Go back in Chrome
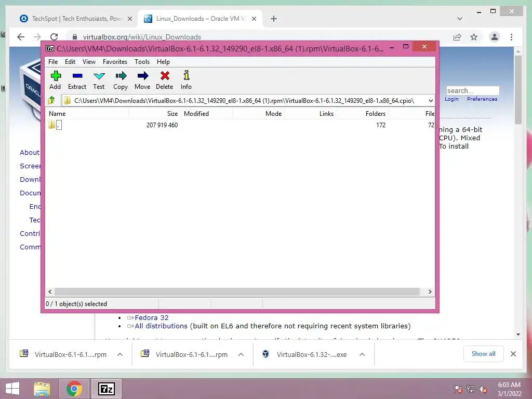Viewport: 532px width, 399px height. click(21, 37)
